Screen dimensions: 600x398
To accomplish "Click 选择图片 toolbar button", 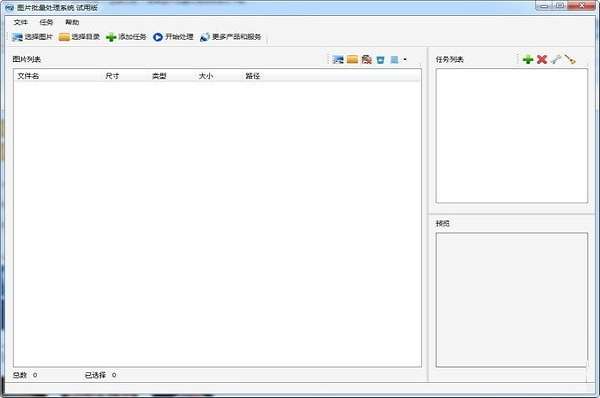I will (32, 37).
